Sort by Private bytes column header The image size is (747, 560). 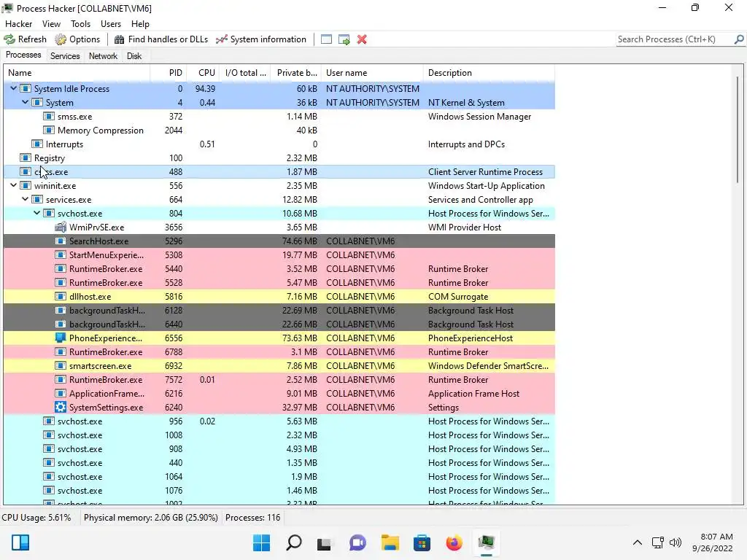point(296,73)
